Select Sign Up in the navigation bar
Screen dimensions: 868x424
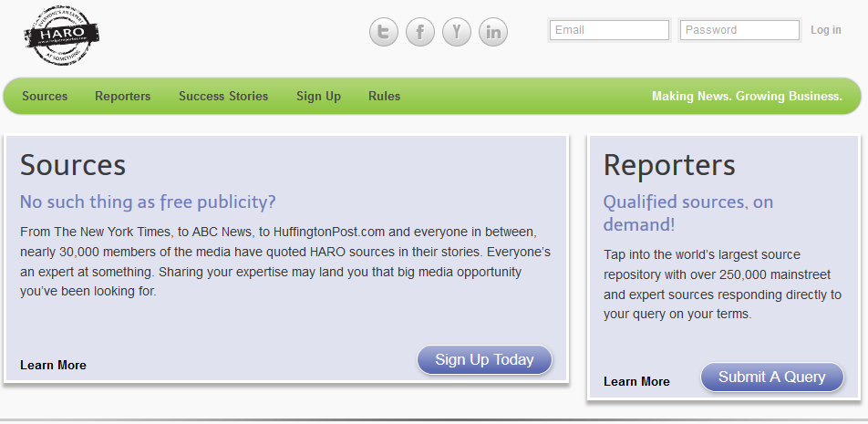click(x=318, y=96)
